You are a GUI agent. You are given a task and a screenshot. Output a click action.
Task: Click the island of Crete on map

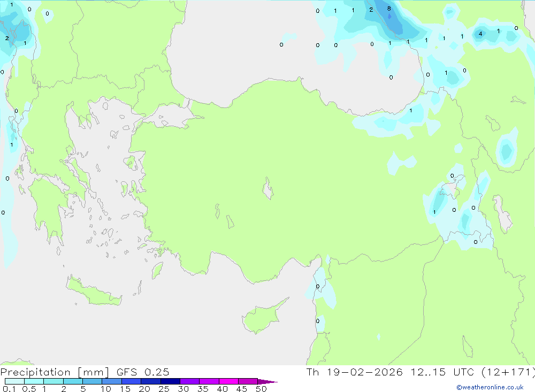[x=94, y=291]
